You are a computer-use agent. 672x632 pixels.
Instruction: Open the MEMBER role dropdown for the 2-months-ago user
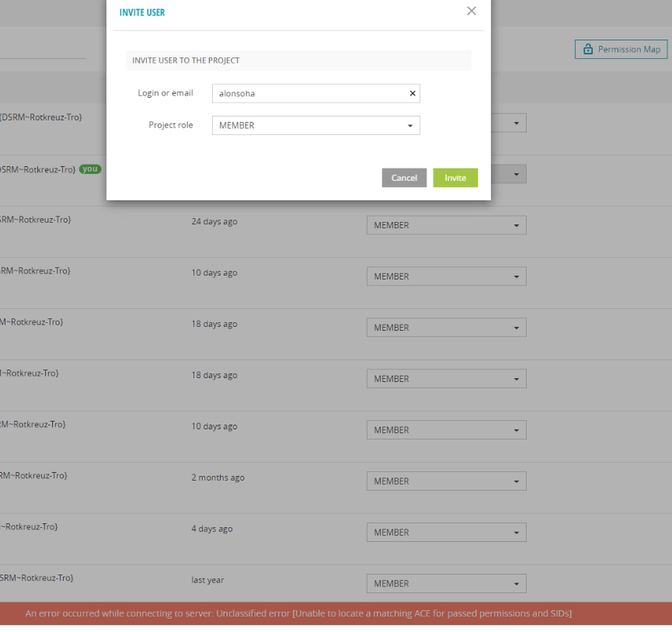click(x=517, y=481)
